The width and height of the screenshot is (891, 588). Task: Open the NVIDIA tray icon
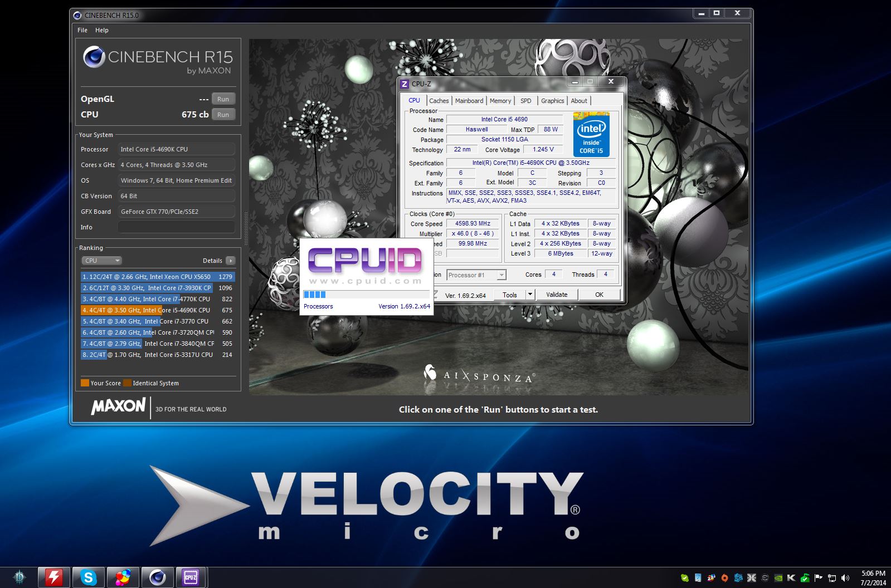(778, 578)
